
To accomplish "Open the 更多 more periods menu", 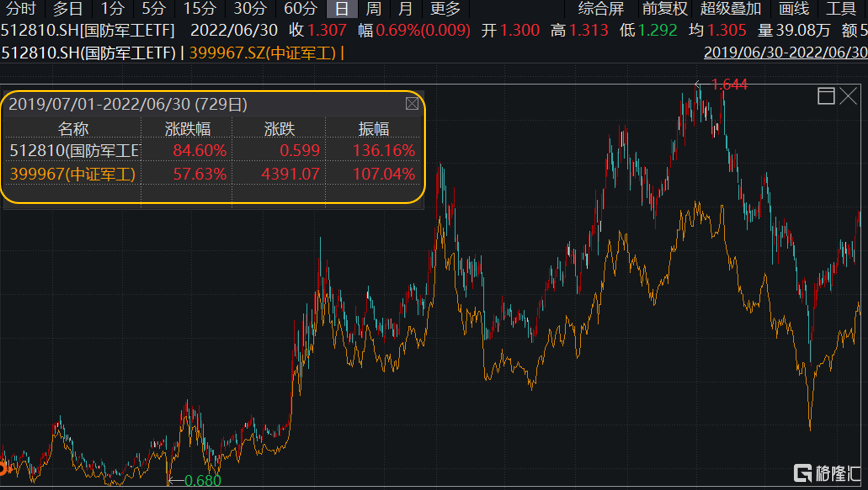I will (445, 8).
